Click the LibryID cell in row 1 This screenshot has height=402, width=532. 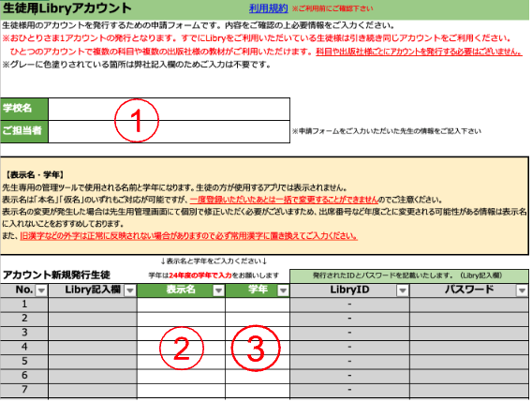[x=349, y=305]
